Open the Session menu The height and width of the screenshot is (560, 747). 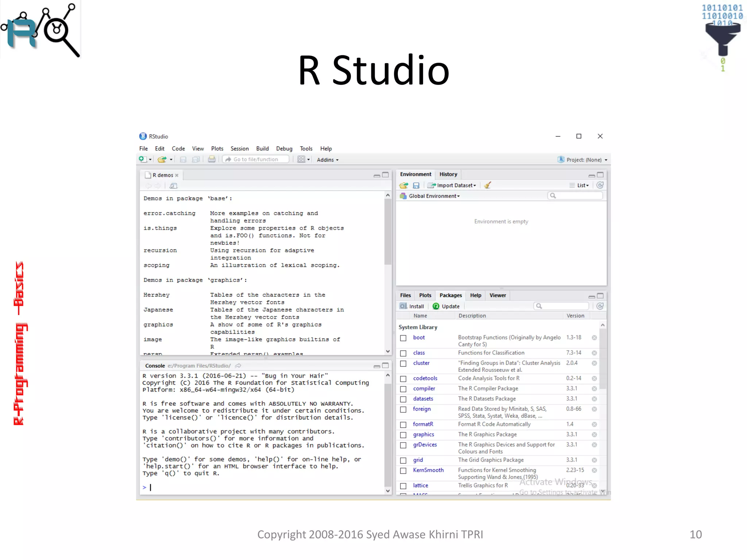click(x=239, y=149)
